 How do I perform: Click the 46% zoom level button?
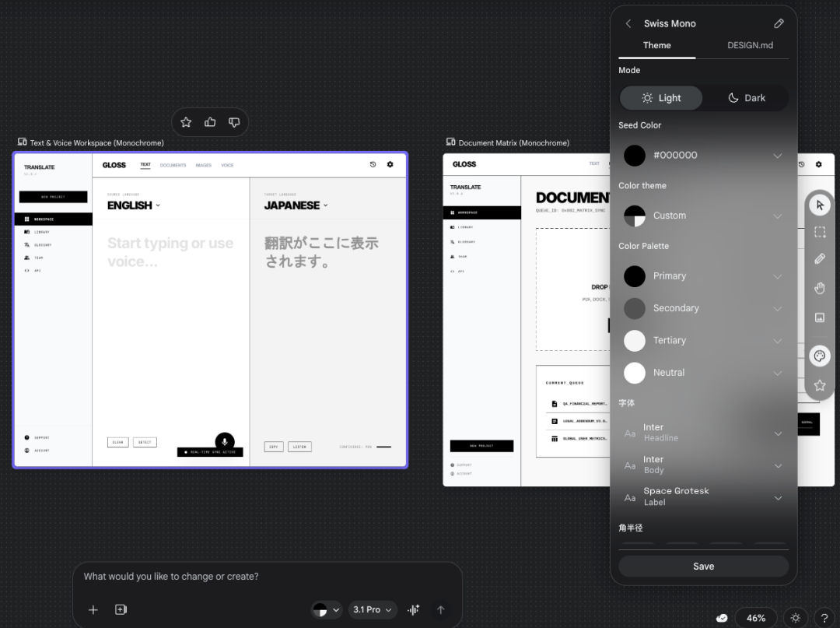(755, 618)
